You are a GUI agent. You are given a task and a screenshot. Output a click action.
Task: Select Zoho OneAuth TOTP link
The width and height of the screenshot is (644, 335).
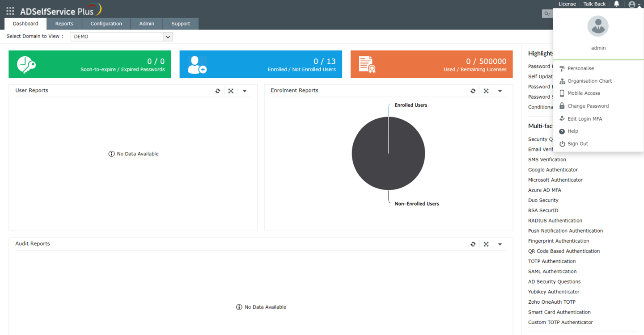coord(552,302)
